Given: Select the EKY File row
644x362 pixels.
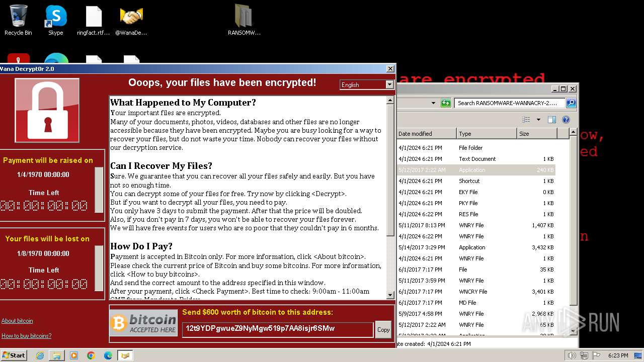Looking at the screenshot, I should 476,192.
